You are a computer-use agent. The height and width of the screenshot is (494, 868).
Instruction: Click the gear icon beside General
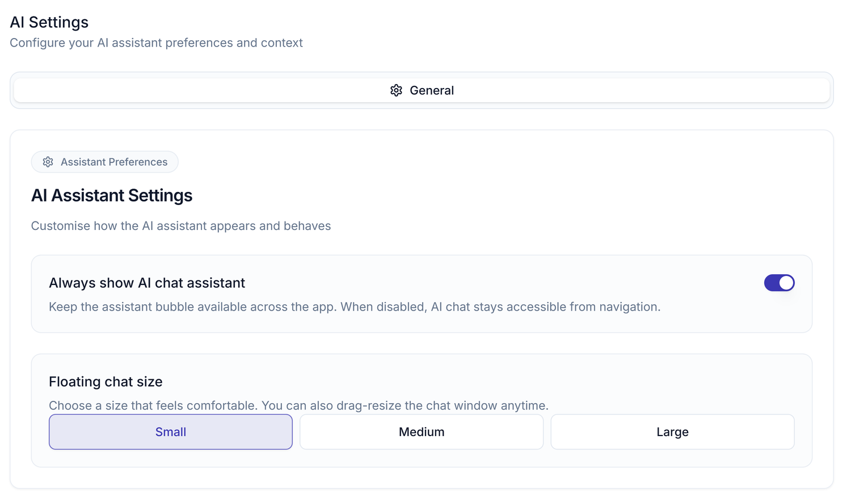396,90
